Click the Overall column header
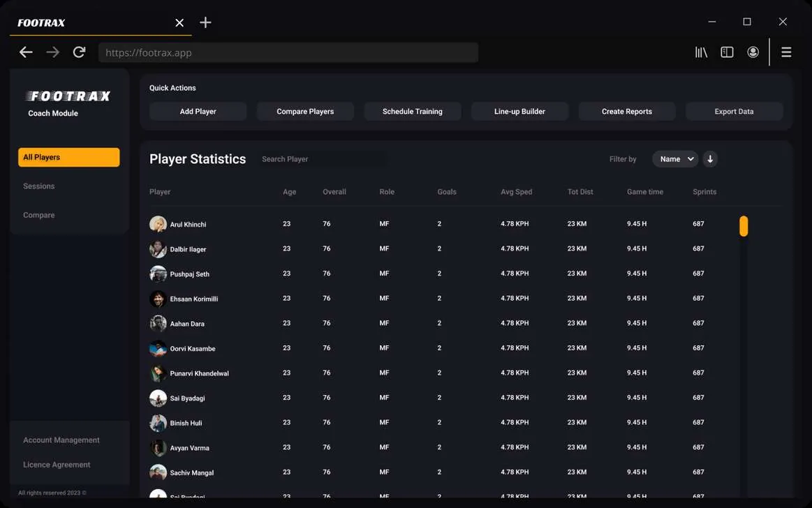The height and width of the screenshot is (508, 812). click(x=334, y=192)
